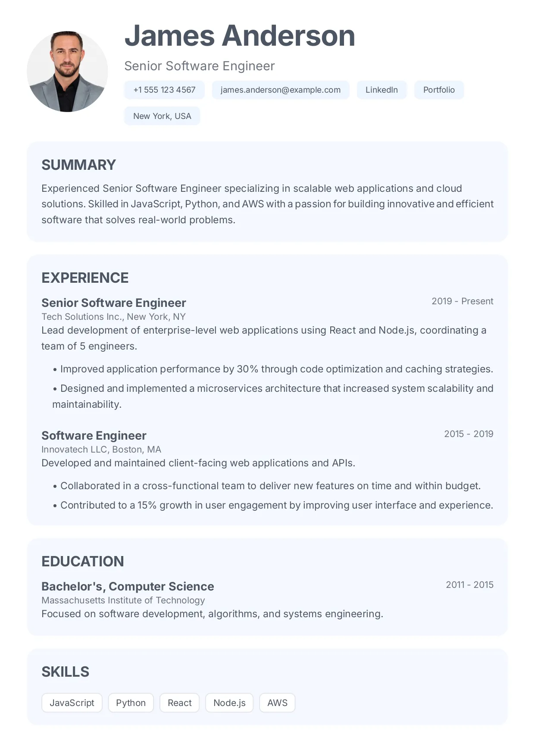Click the Node.js skill tag
This screenshot has height=756, width=535.
(229, 703)
